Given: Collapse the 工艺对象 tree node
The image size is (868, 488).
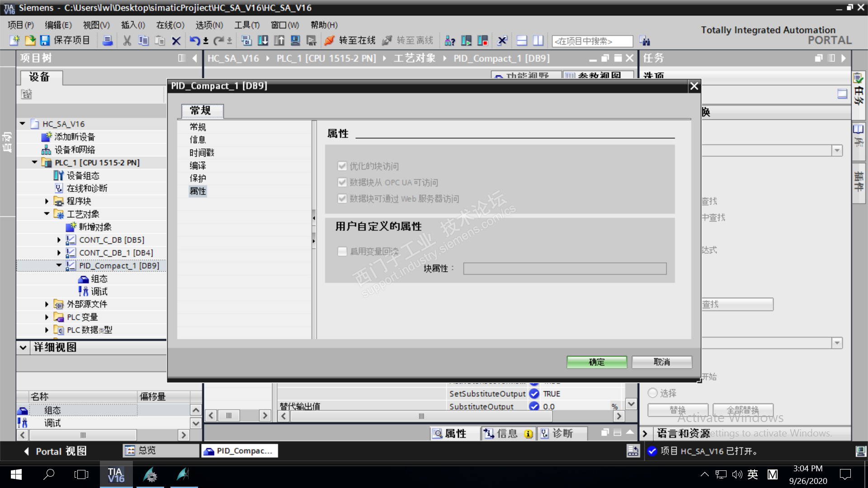Looking at the screenshot, I should click(x=47, y=214).
